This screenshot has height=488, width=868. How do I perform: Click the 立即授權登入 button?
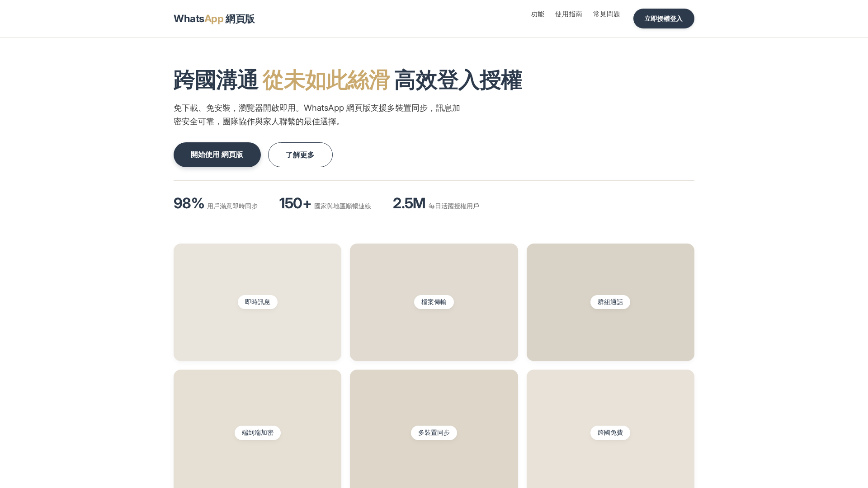click(663, 19)
